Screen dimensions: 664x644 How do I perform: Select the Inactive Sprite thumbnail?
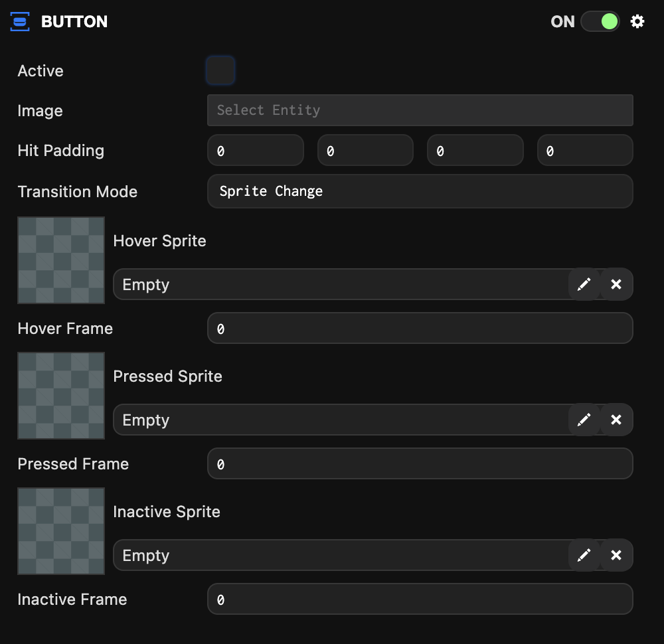(x=60, y=530)
